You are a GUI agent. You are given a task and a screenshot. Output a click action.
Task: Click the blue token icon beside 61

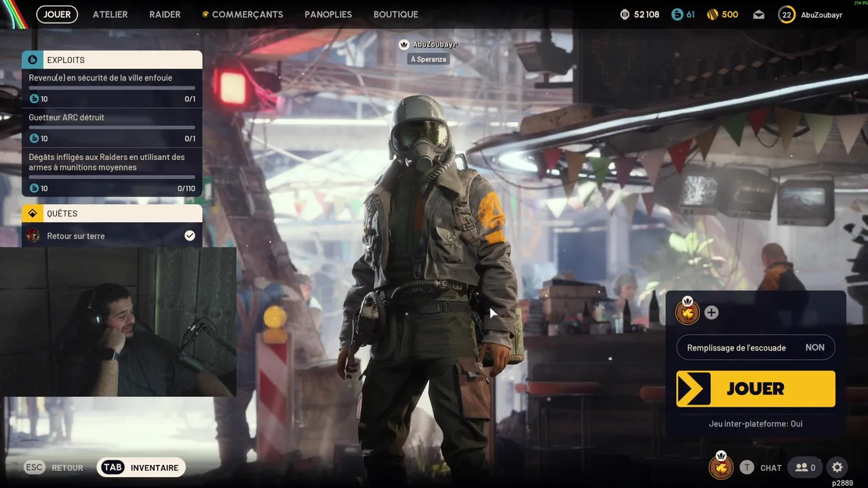(x=676, y=14)
